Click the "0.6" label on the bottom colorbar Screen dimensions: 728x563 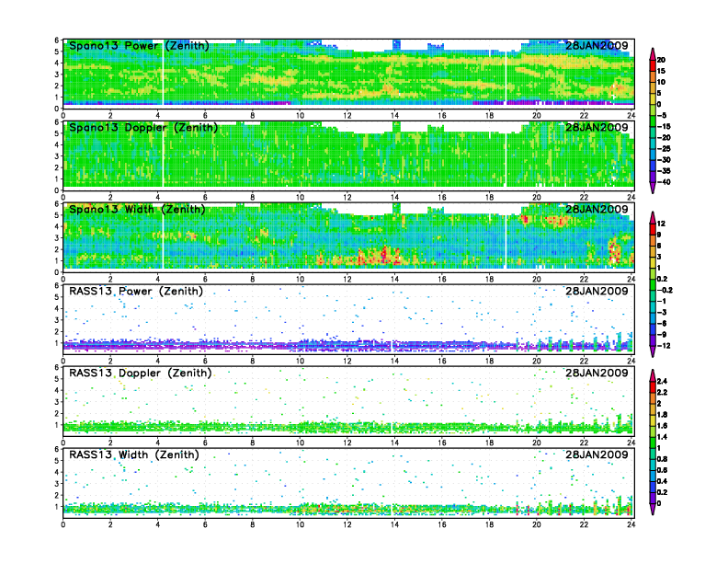pyautogui.click(x=662, y=470)
